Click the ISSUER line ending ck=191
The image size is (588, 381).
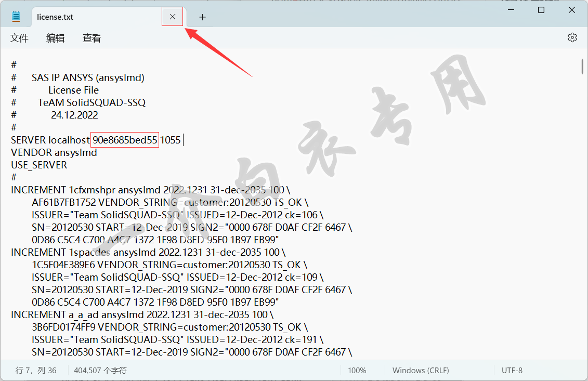tap(178, 339)
